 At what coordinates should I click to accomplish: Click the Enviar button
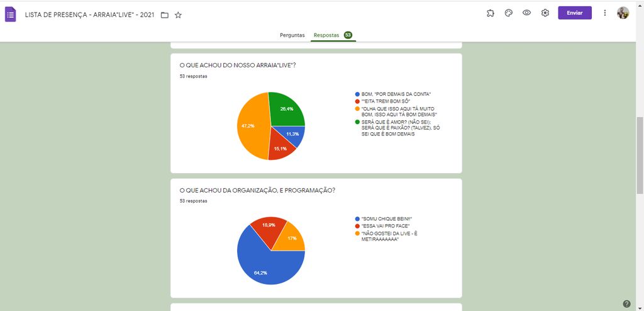tap(574, 13)
